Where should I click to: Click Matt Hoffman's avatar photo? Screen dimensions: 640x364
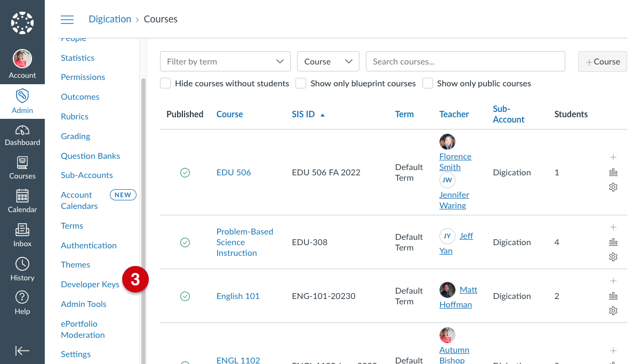click(x=447, y=290)
